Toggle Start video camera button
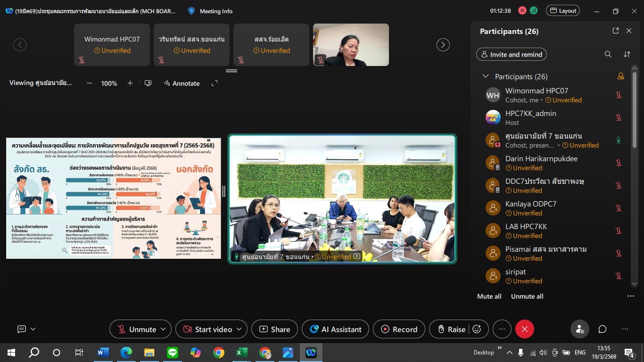Screen dimensions: 644x362 208,329
